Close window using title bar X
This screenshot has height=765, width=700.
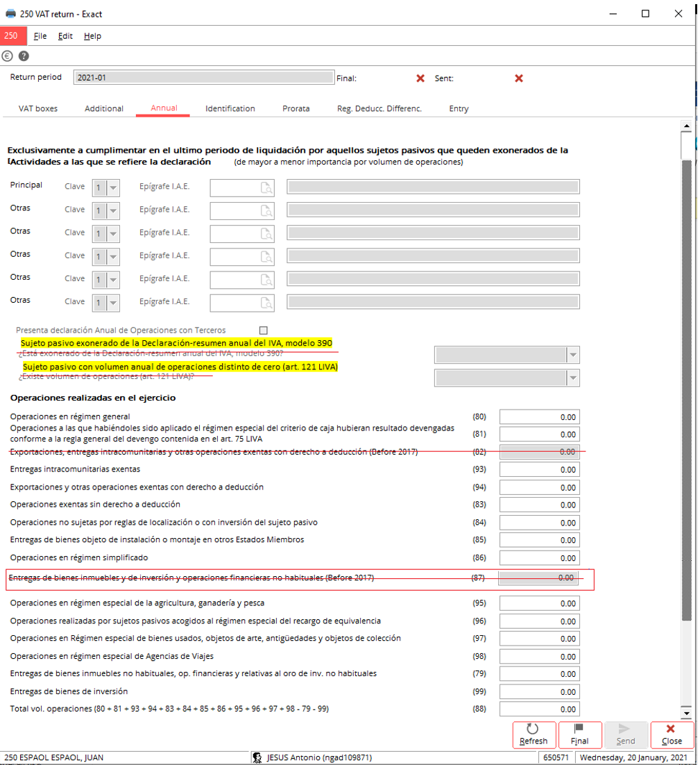coord(678,14)
